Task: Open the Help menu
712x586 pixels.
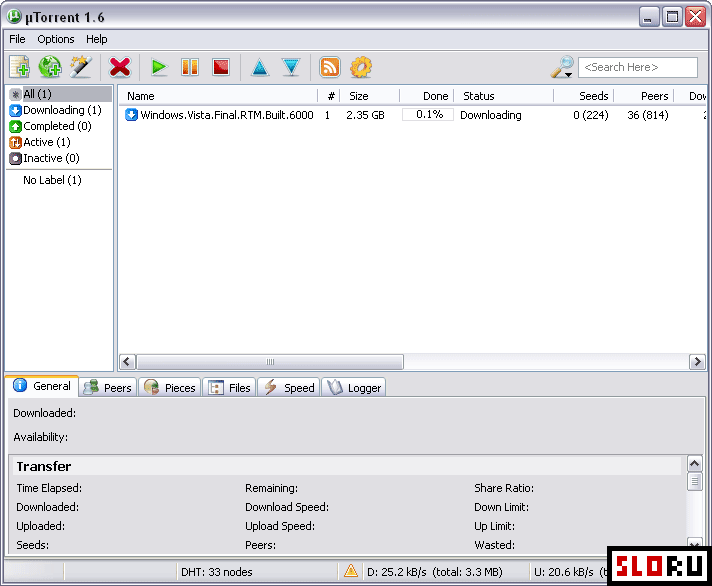Action: [x=97, y=39]
